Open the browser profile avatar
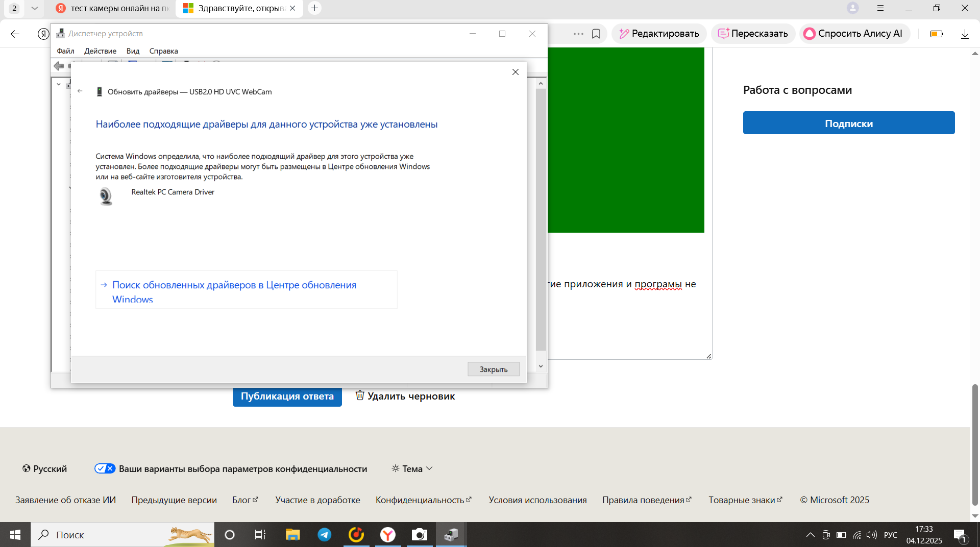This screenshot has width=980, height=547. click(x=853, y=8)
